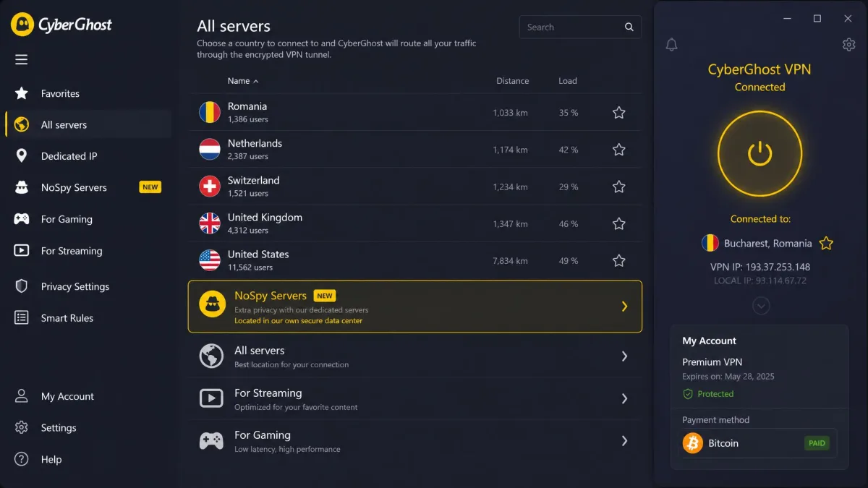Sort servers by Name column header
Screen dimensions: 868x488
(x=243, y=81)
